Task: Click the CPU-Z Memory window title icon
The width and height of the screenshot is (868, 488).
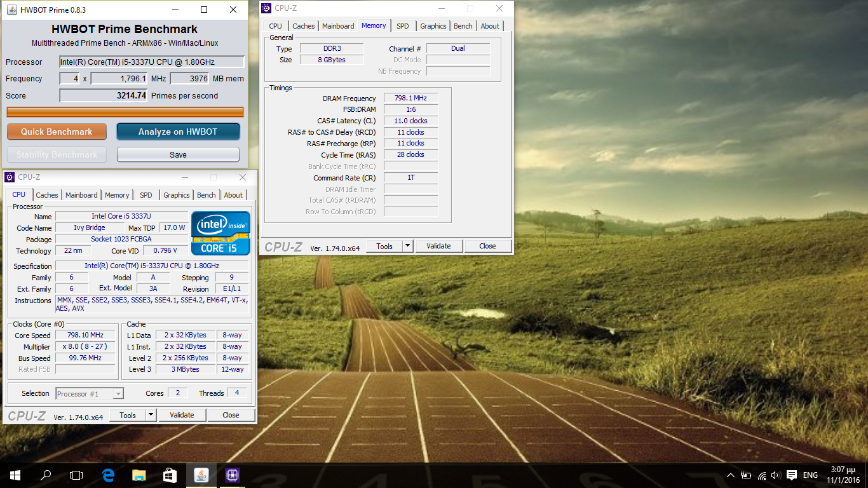Action: (x=267, y=8)
